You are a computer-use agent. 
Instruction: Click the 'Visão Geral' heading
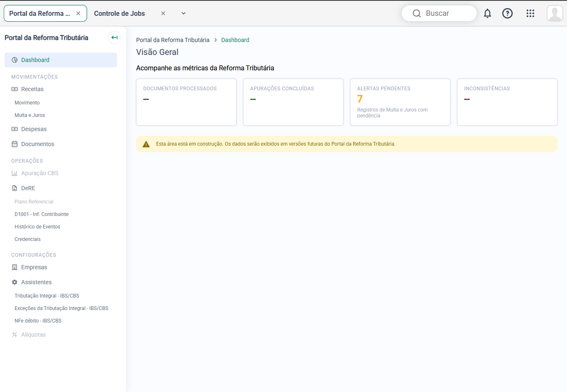tap(157, 52)
